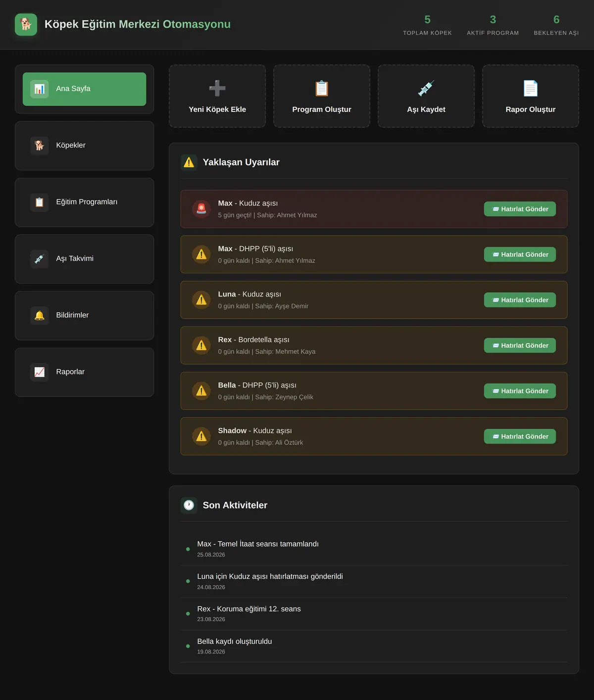Open Bildirimler page
Screen dimensions: 594x700
pyautogui.click(x=85, y=315)
